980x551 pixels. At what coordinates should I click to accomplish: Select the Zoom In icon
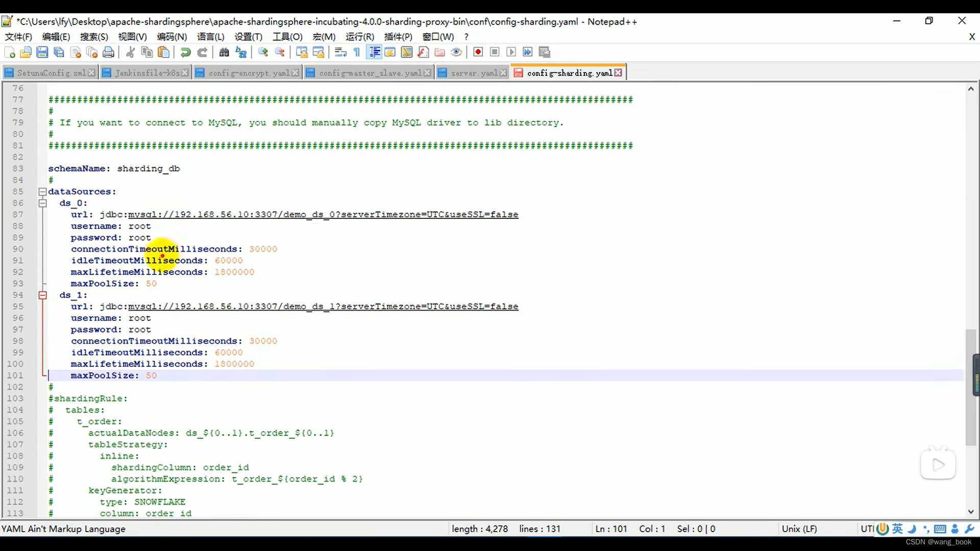264,52
